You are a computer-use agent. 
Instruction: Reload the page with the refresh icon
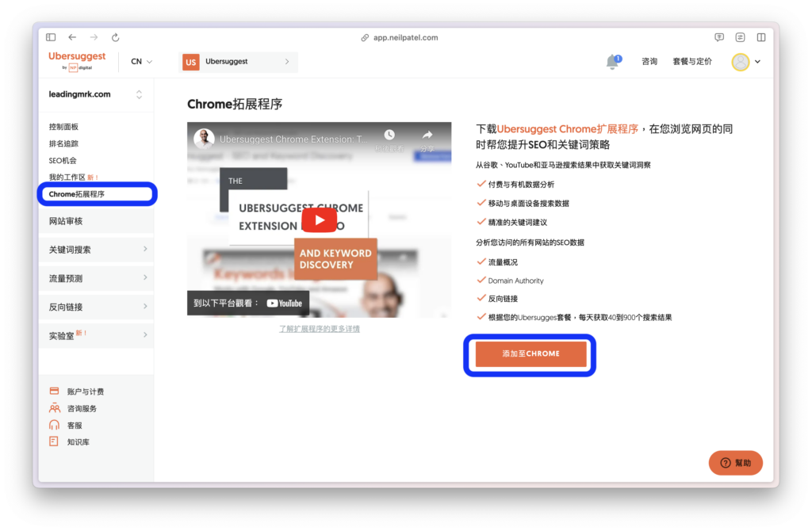pyautogui.click(x=116, y=37)
